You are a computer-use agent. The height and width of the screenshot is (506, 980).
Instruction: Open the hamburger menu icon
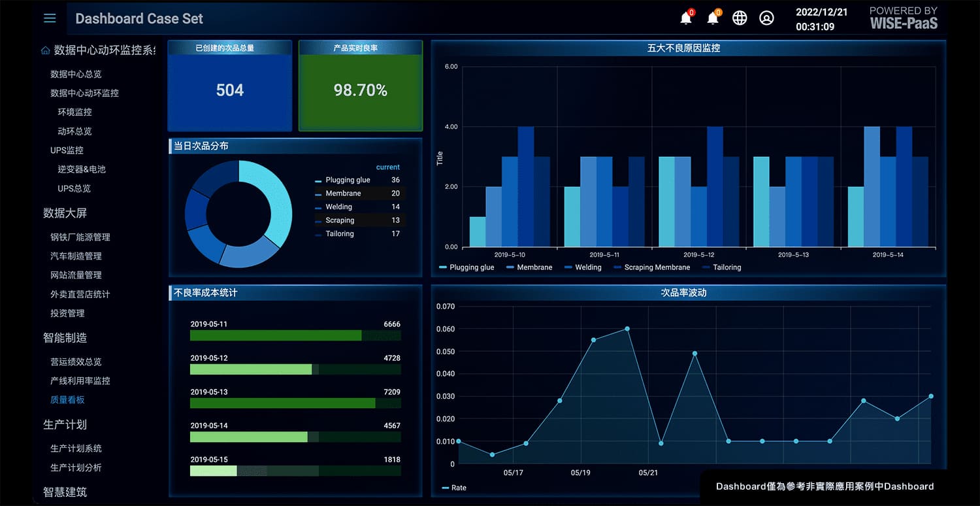(50, 18)
